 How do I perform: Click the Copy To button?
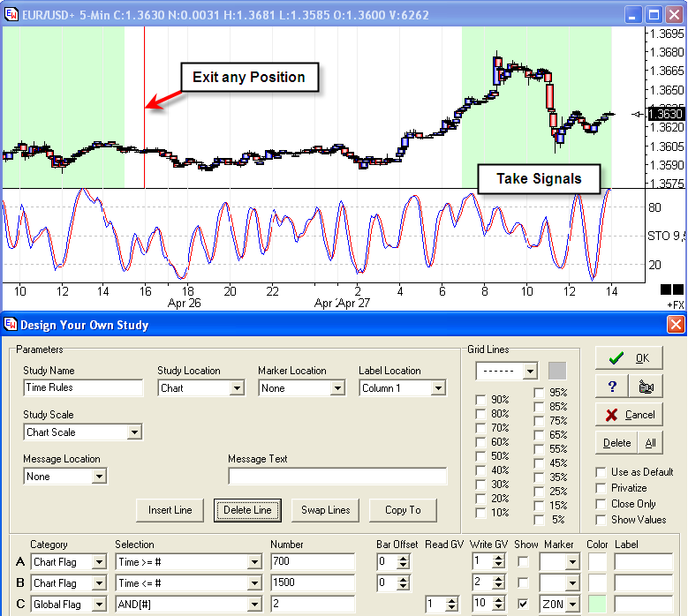(403, 510)
